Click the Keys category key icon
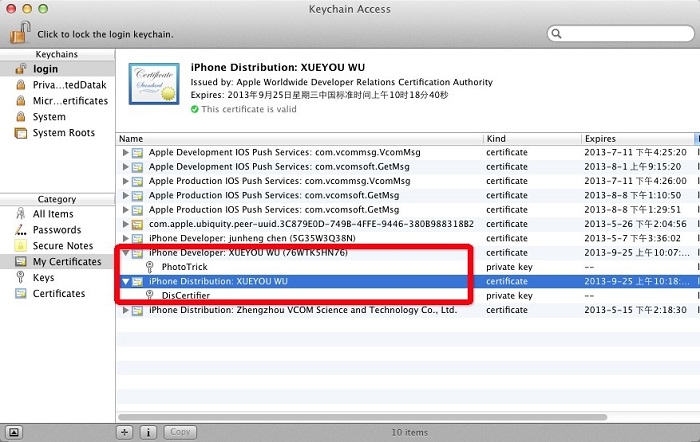 tap(20, 277)
